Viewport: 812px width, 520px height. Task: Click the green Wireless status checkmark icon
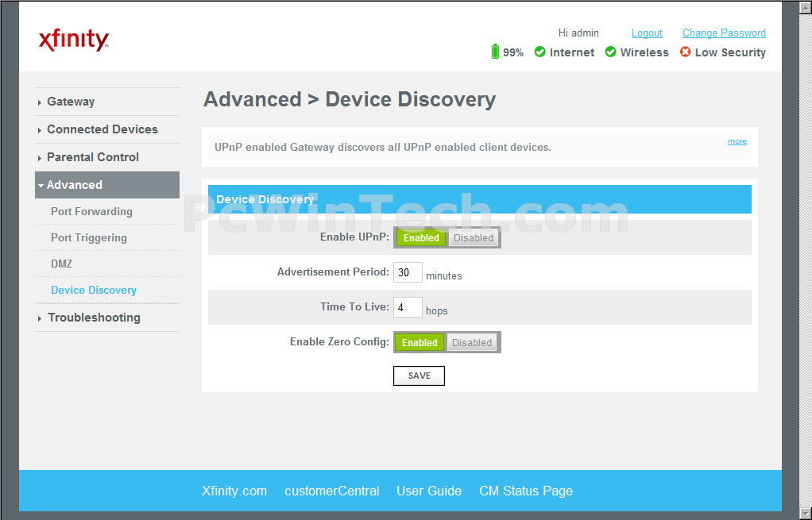(610, 52)
